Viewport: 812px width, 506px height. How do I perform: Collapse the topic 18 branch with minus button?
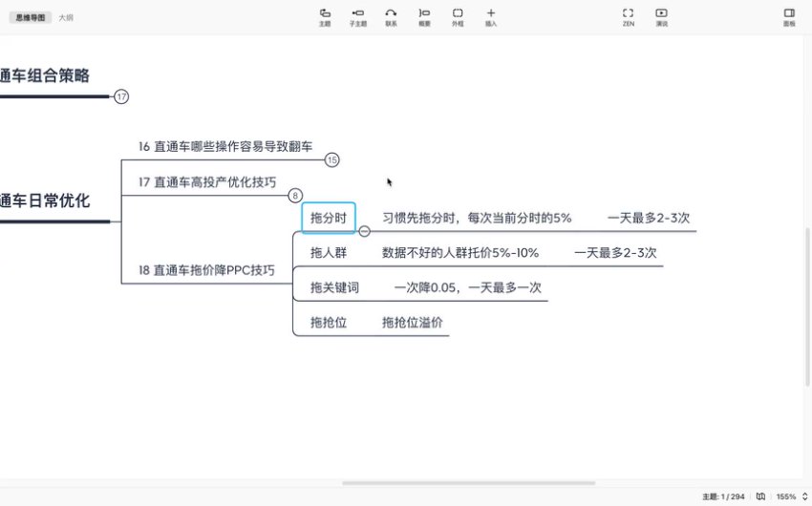click(364, 231)
